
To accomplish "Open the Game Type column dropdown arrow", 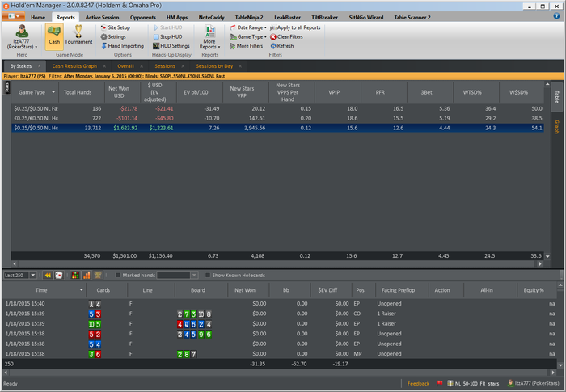I will pos(53,92).
